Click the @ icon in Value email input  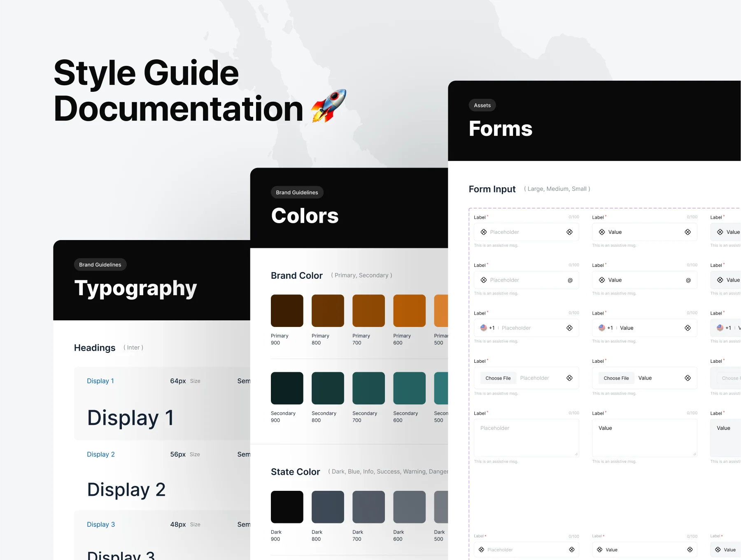(688, 280)
